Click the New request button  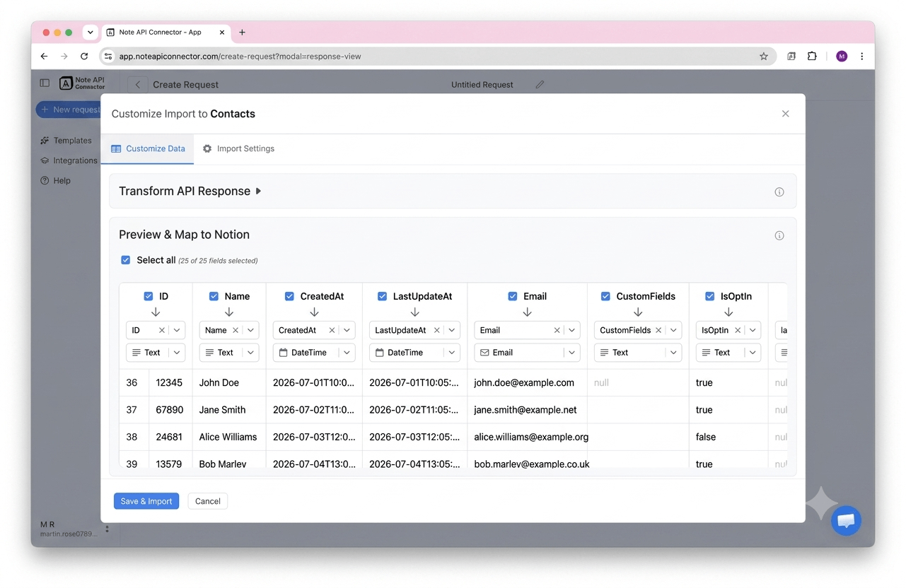coord(69,110)
